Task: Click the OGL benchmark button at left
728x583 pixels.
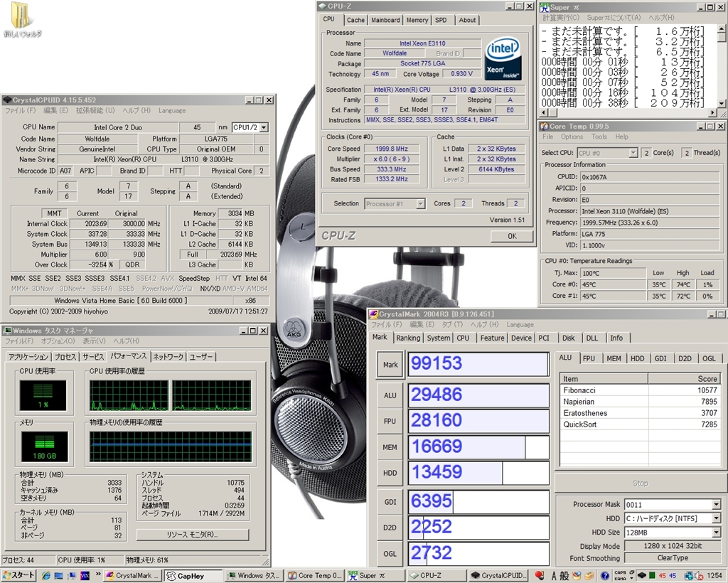Action: (390, 553)
